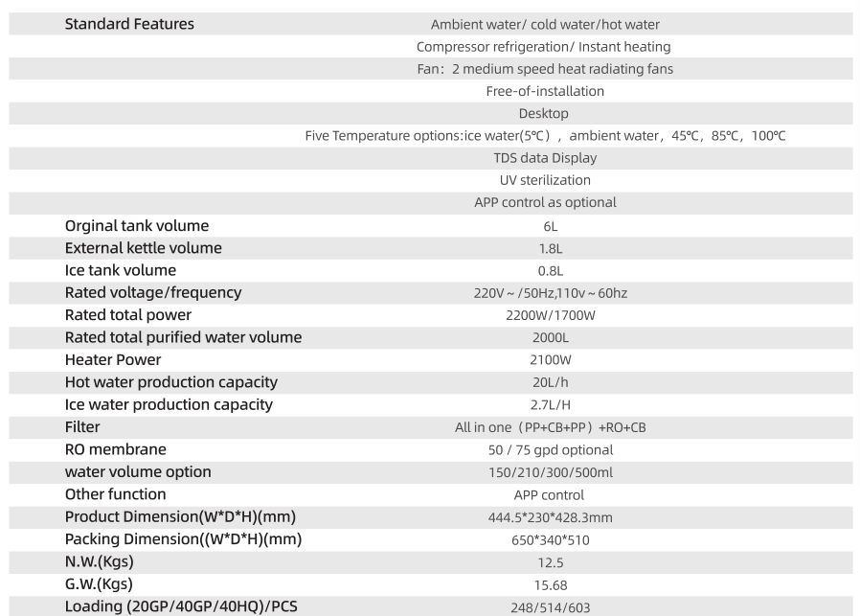This screenshot has height=616, width=860.
Task: Select the N.W.(Kgs) value 12.5
Action: pos(550,562)
